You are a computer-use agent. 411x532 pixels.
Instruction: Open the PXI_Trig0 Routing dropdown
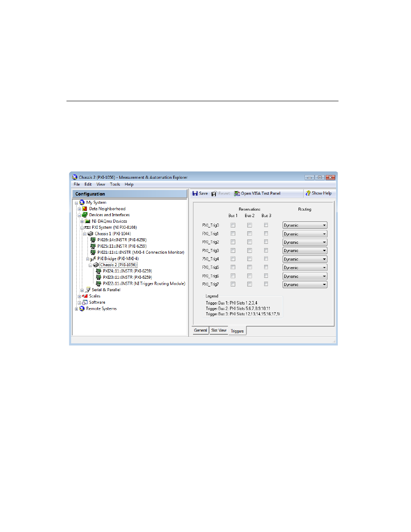coord(305,225)
